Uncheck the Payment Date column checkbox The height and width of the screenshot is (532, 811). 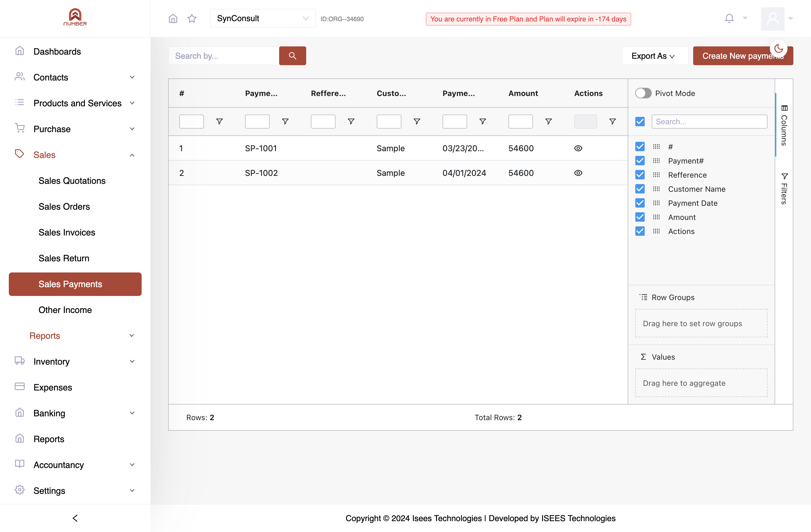(x=640, y=203)
